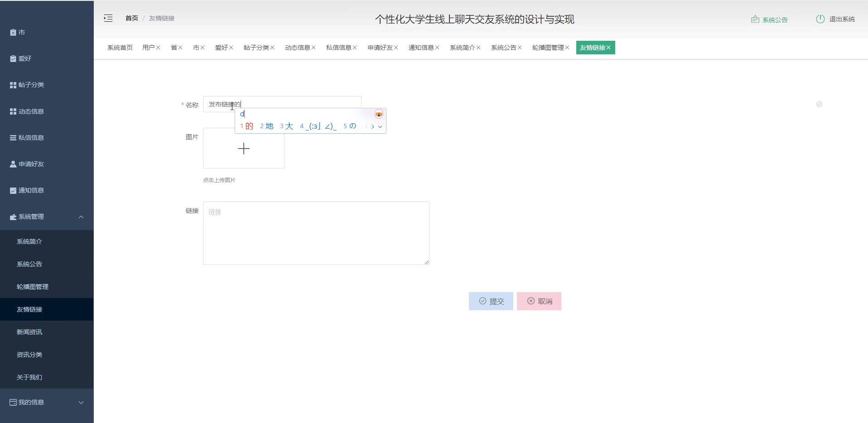Click the 帖子分类 grid icon in sidebar
868x423 pixels.
(x=13, y=85)
